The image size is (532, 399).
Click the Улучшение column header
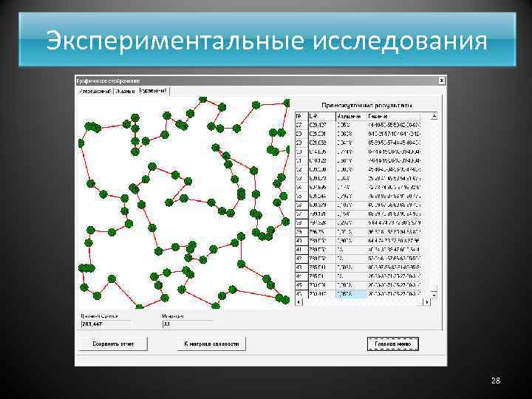(351, 117)
